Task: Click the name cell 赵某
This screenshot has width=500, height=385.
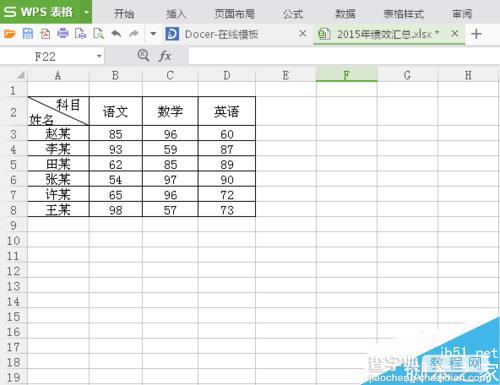Action: (x=58, y=134)
